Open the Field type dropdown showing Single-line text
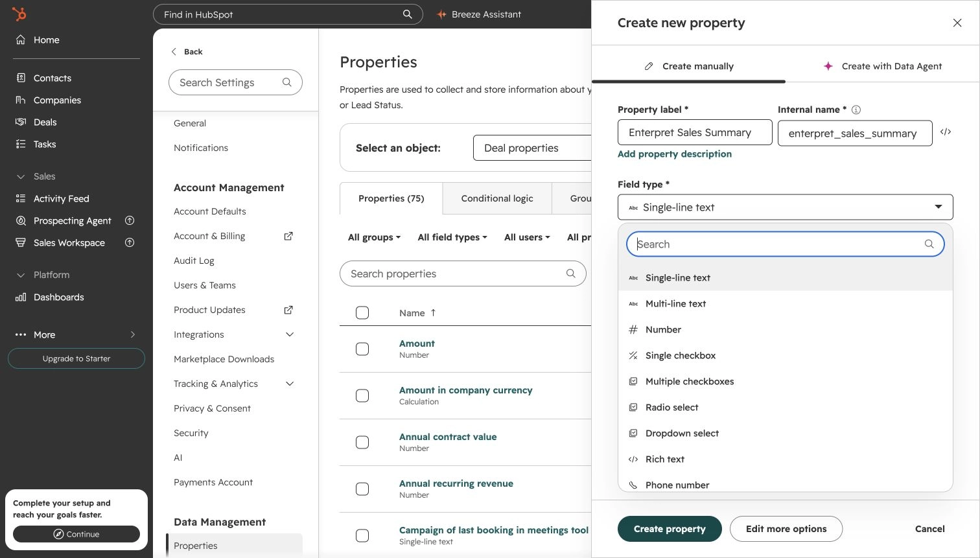Image resolution: width=980 pixels, height=558 pixels. pyautogui.click(x=785, y=207)
